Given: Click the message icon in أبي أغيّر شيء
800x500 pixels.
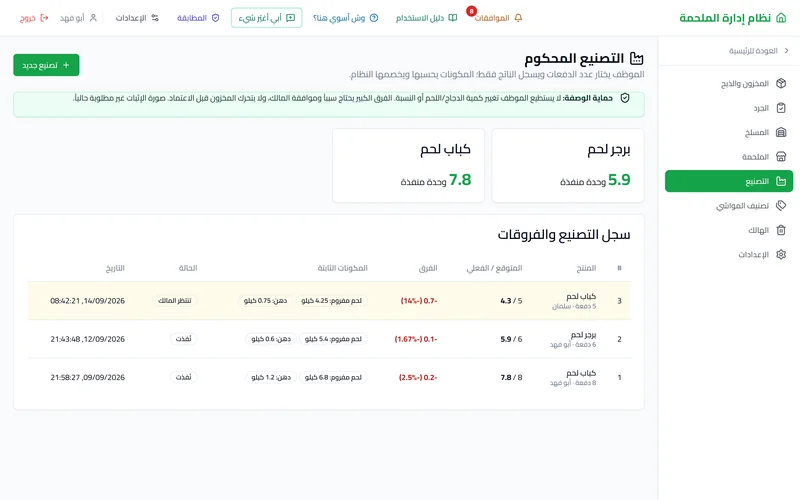Looking at the screenshot, I should click(x=290, y=18).
